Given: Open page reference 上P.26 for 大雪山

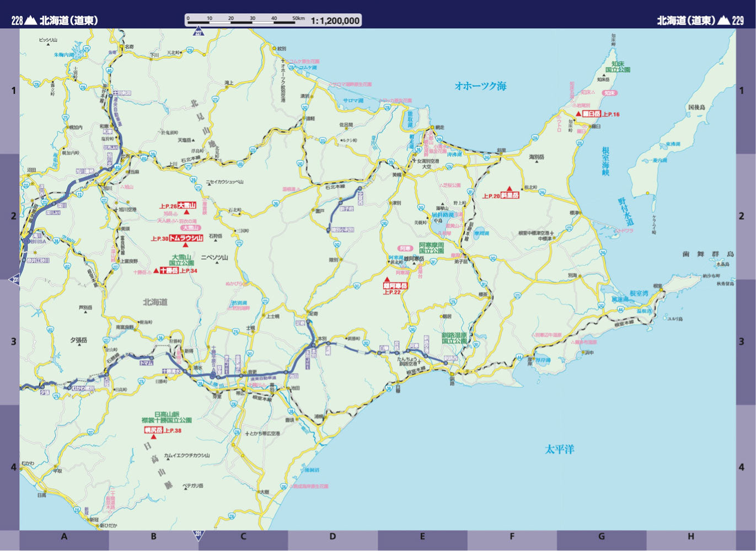Looking at the screenshot, I should click(168, 206).
